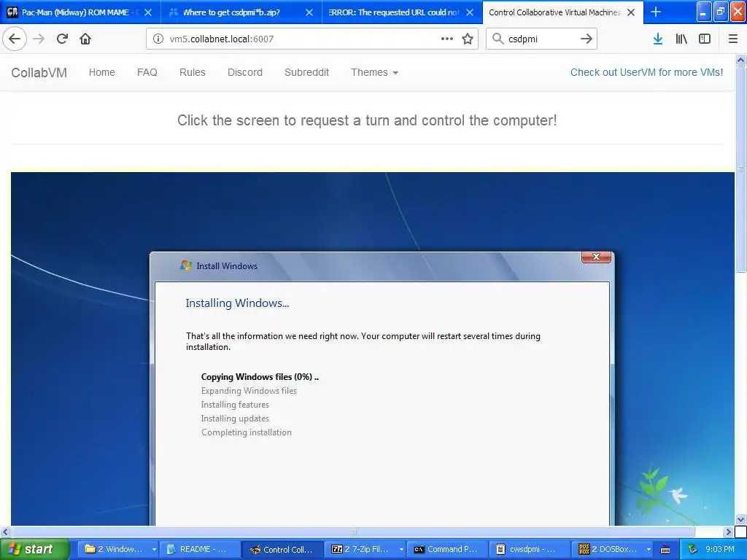Viewport: 747px width, 560px height.
Task: Open the Discord nav link
Action: [245, 72]
